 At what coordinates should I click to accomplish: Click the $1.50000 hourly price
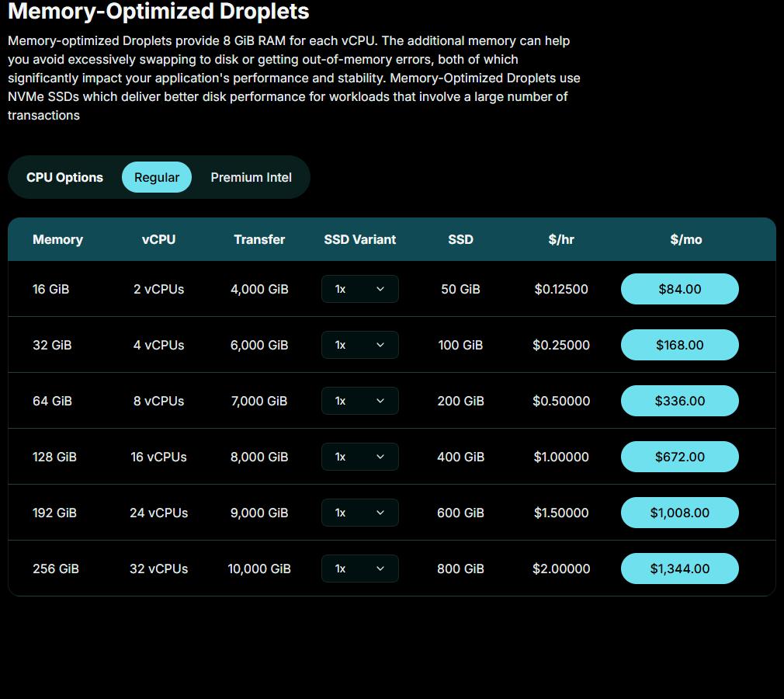click(561, 513)
